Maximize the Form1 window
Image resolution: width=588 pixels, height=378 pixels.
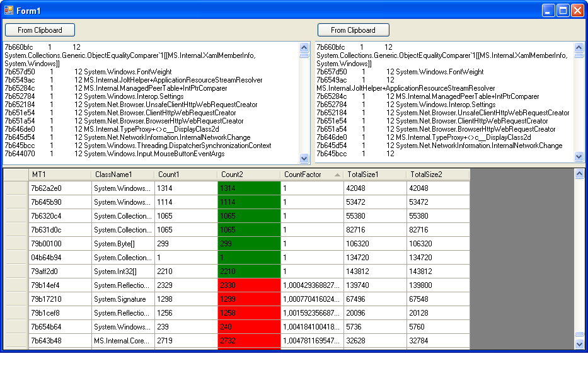point(563,11)
